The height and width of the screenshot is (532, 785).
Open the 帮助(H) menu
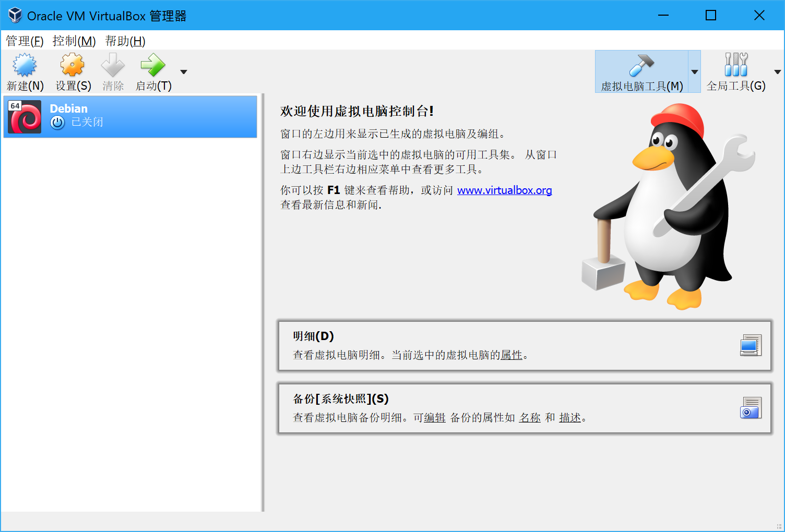click(125, 41)
